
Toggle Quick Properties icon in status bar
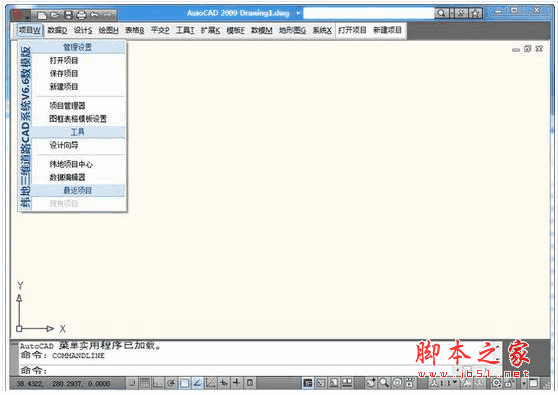250,383
